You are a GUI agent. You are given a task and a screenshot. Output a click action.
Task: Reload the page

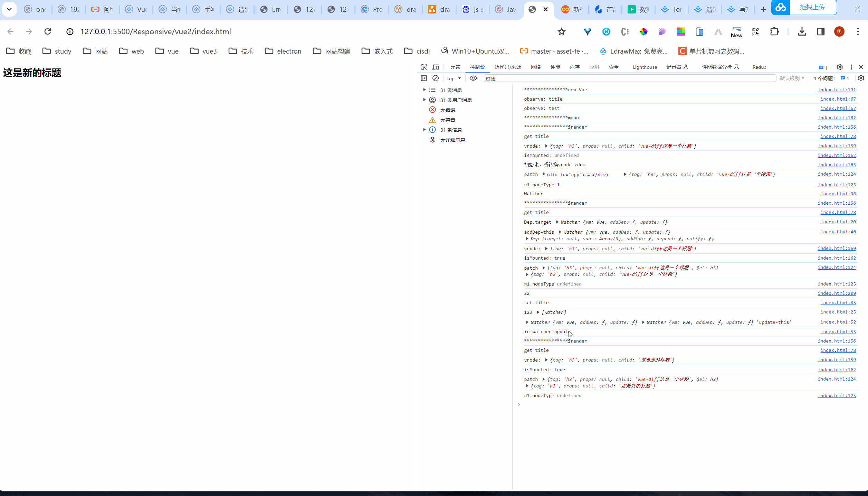pyautogui.click(x=48, y=32)
